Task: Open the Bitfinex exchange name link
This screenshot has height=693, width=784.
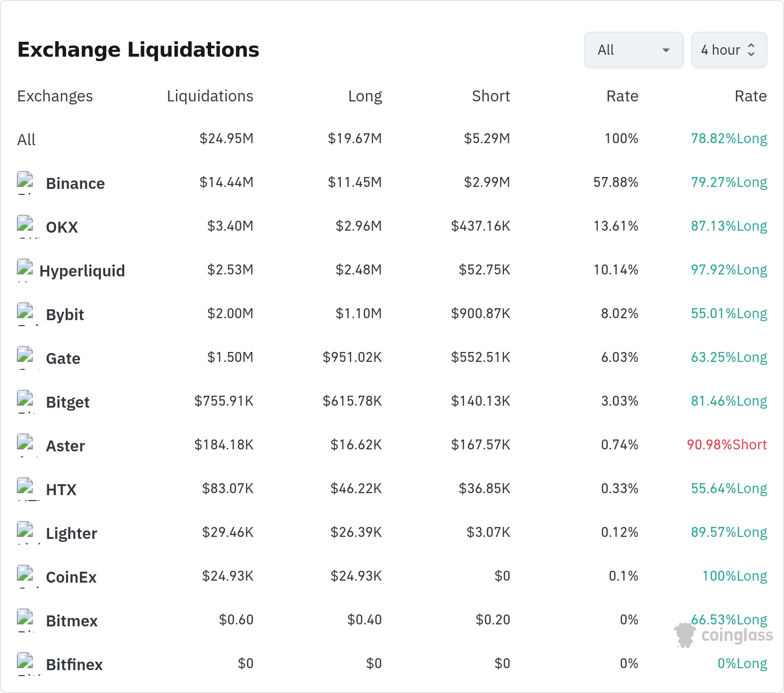Action: (x=75, y=665)
